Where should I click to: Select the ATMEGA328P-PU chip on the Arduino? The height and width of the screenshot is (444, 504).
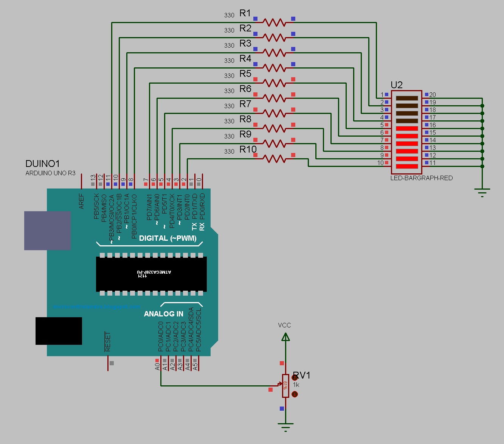coord(151,274)
